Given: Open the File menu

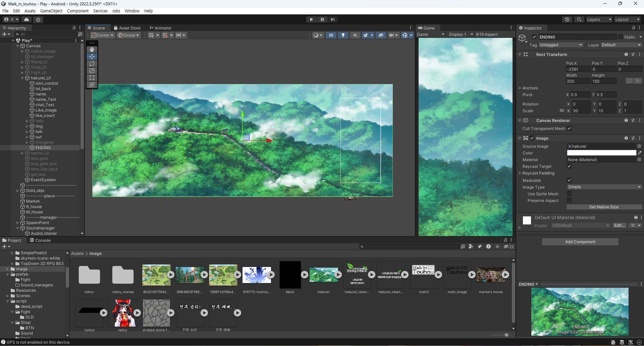Looking at the screenshot, I should click(5, 11).
